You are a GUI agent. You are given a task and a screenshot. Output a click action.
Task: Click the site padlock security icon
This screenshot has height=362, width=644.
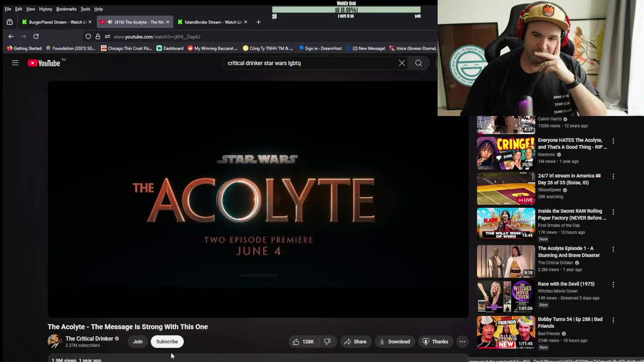98,36
